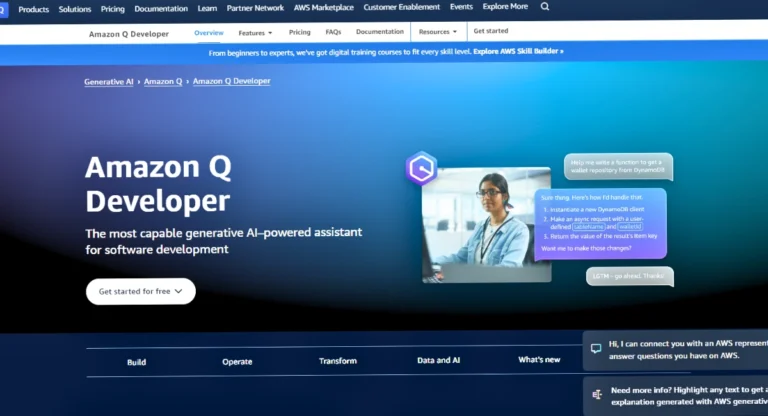The image size is (768, 416).
Task: Open the Events menu
Action: [461, 7]
